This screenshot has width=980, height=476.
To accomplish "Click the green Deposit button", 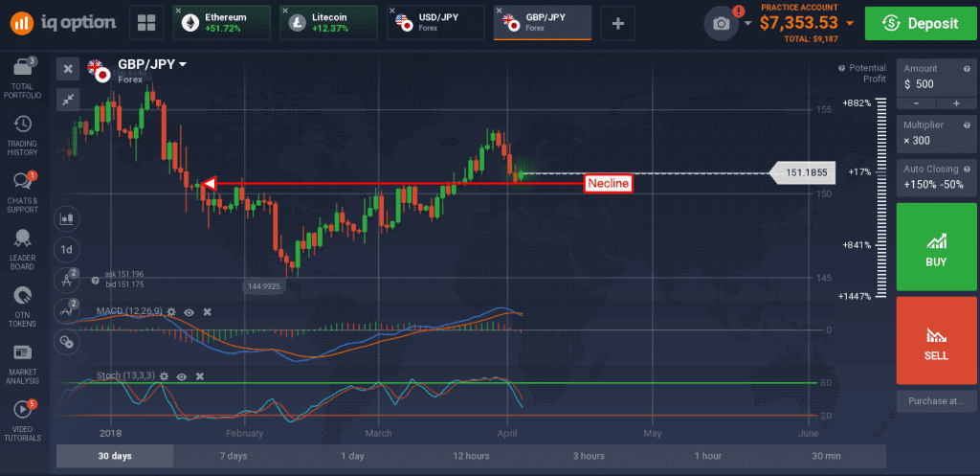I will [920, 24].
